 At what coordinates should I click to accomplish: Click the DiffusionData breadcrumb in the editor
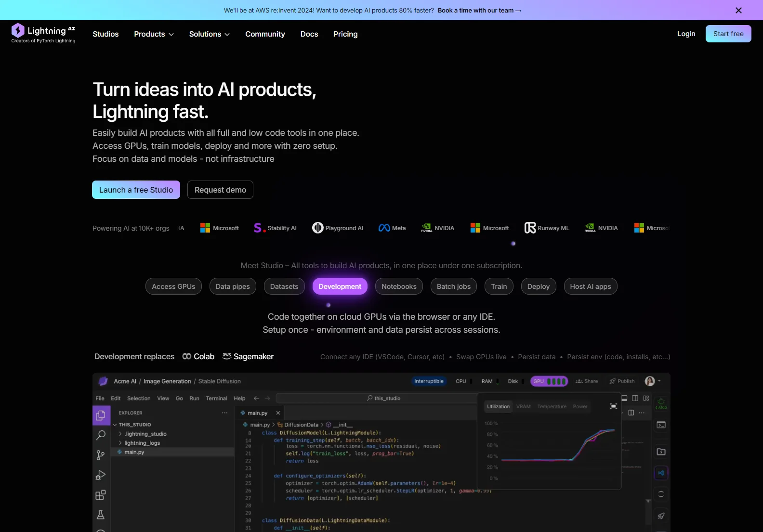coord(298,425)
